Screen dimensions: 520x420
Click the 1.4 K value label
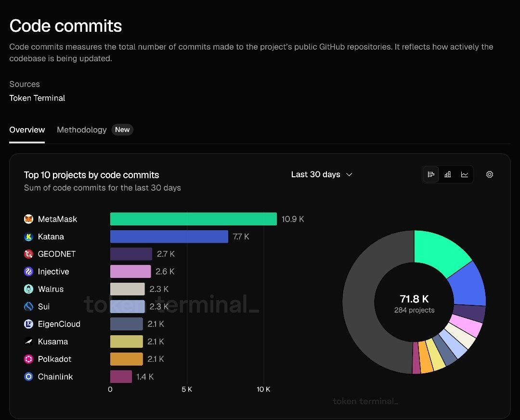coord(145,377)
